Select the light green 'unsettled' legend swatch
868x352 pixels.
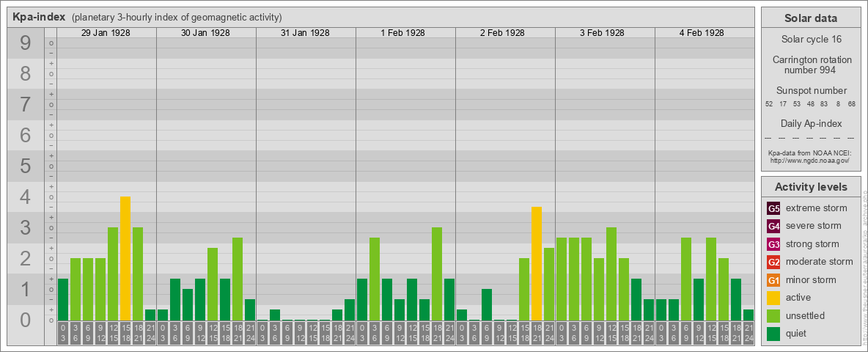773,315
